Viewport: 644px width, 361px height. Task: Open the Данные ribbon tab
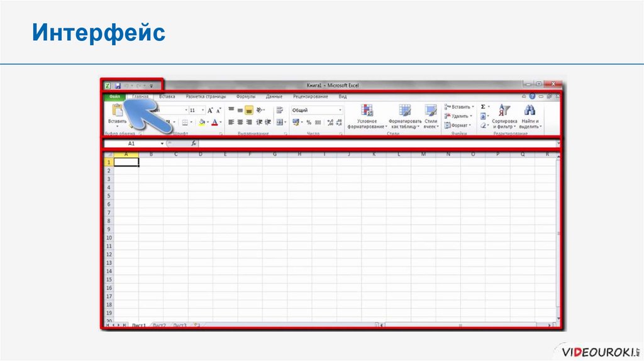coord(274,97)
